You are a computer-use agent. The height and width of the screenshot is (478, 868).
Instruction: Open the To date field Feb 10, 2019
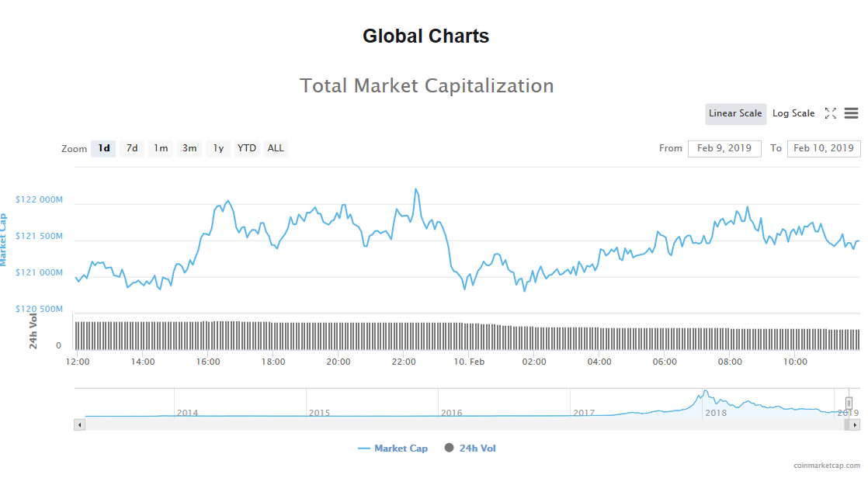pyautogui.click(x=823, y=148)
